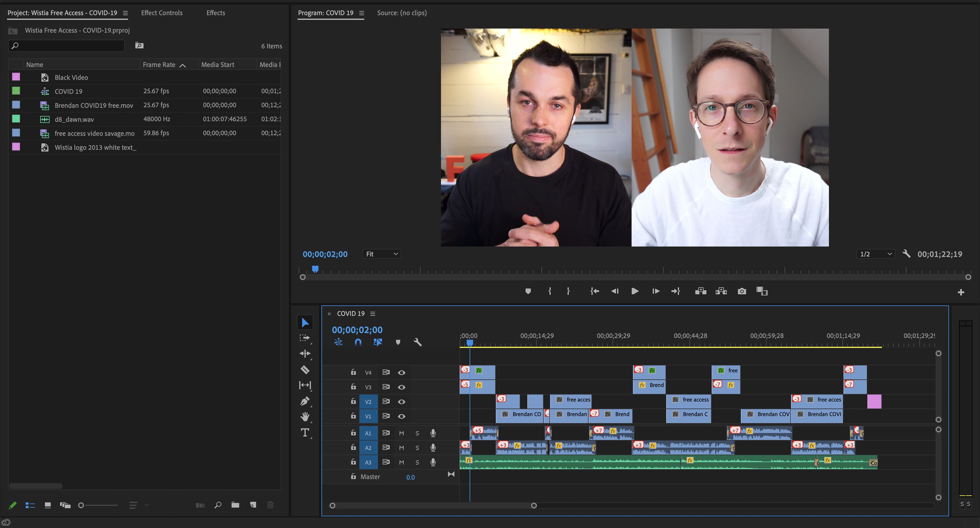Viewport: 980px width, 528px height.
Task: Switch to the Source (no clips) tab
Action: tap(402, 13)
